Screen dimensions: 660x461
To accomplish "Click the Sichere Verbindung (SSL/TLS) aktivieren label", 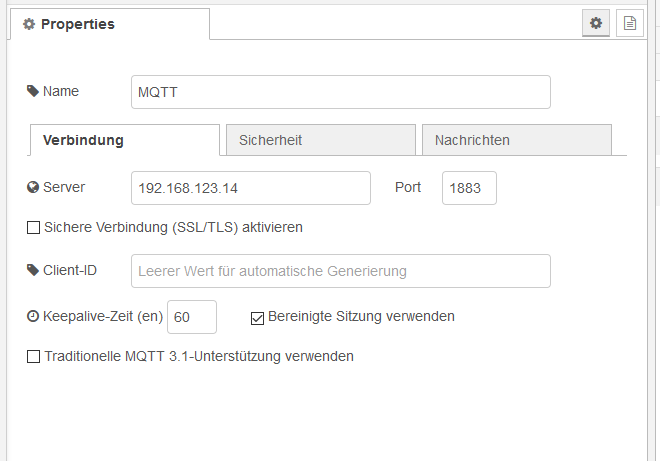I will [173, 227].
